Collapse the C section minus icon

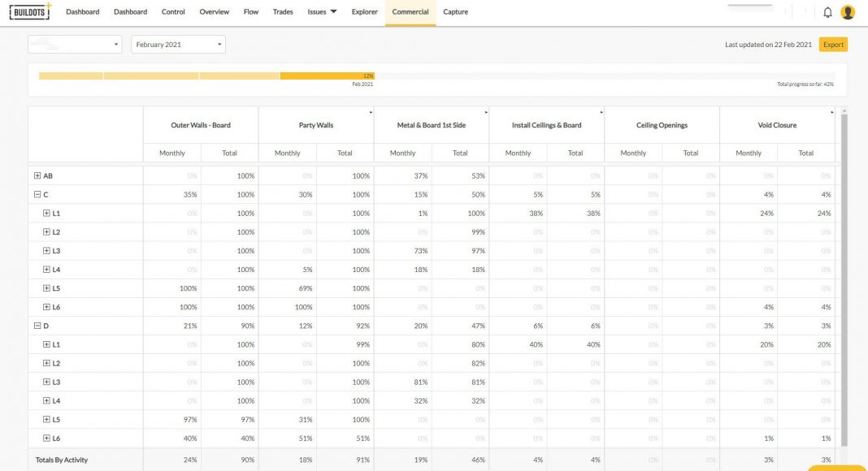[37, 195]
